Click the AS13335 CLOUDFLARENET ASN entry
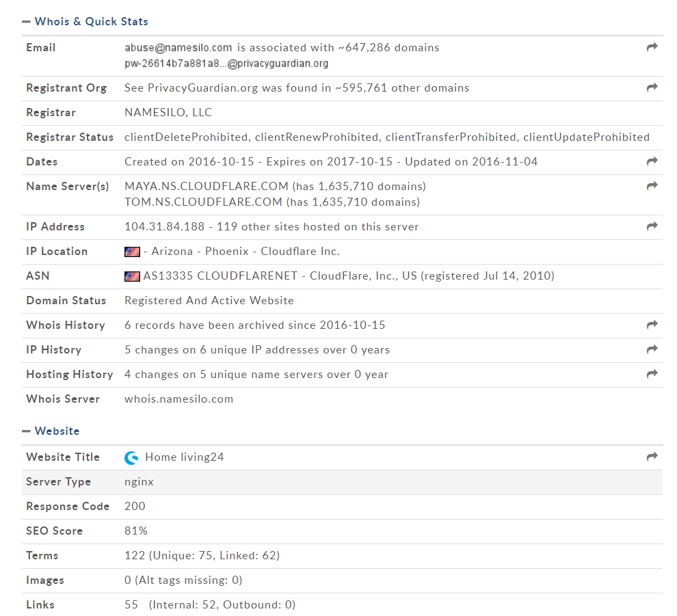Image resolution: width=677 pixels, height=616 pixels. [220, 276]
